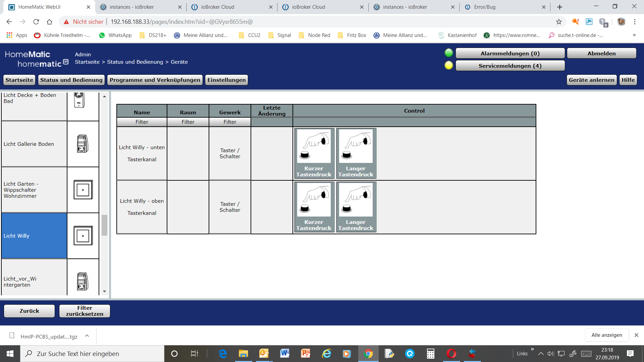Select the Licht Garten Wippschalter device icon

coord(83,190)
